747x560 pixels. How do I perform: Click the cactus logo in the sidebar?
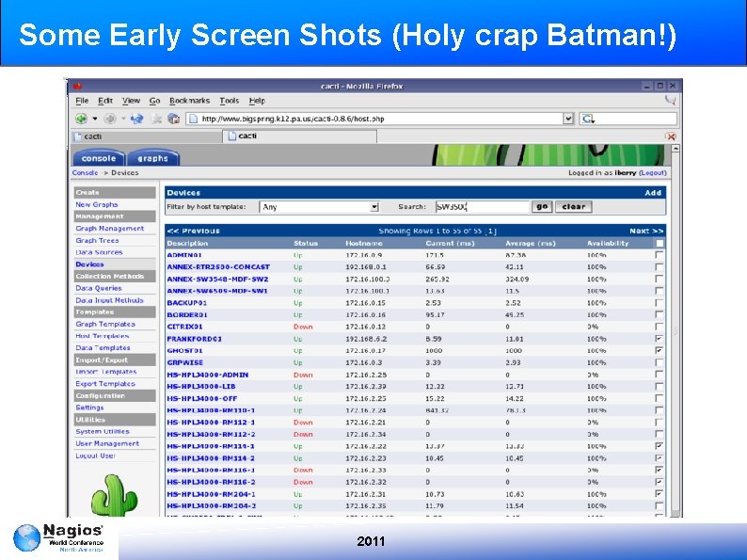tap(114, 495)
